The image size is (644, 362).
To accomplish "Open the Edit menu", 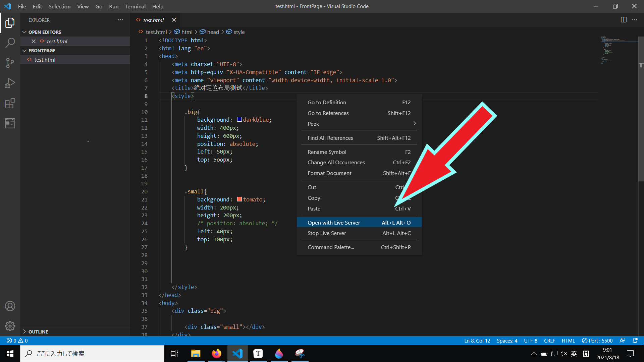I will [37, 6].
